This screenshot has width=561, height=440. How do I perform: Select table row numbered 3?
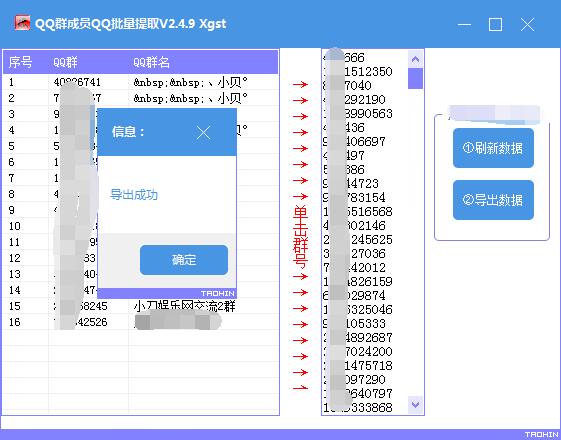point(141,114)
